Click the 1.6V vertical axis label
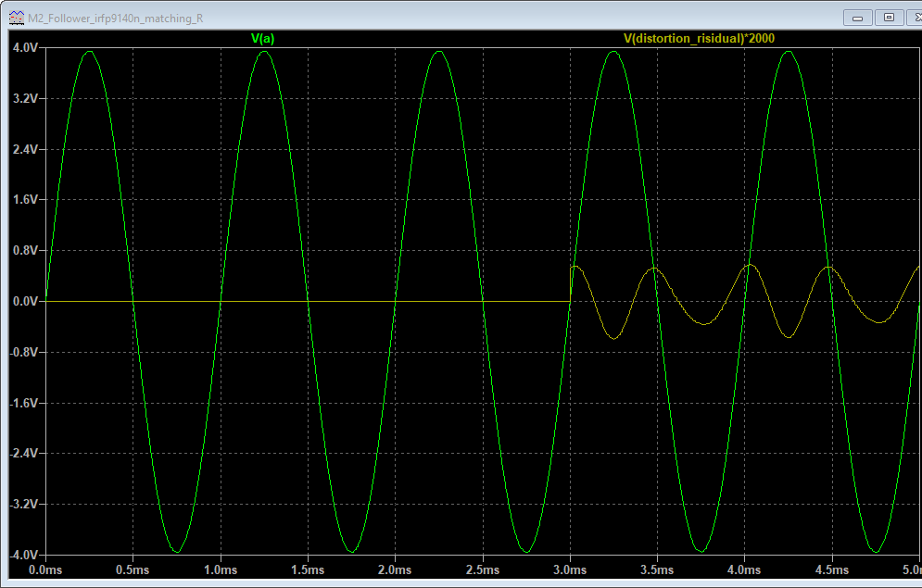Viewport: 922px width, 588px height. [25, 200]
